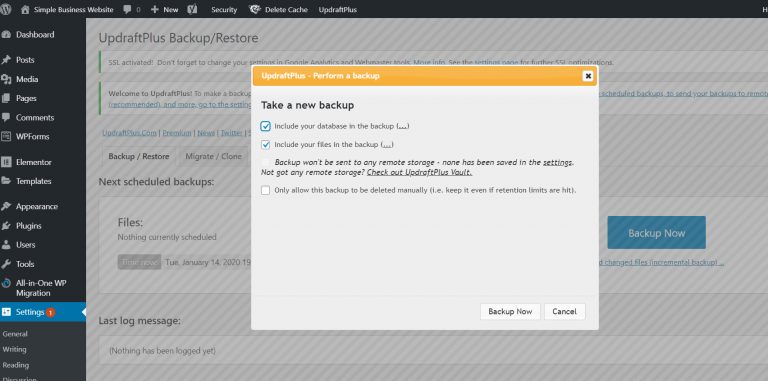Click the plus New icon in admin bar
768x381 pixels.
pos(155,9)
